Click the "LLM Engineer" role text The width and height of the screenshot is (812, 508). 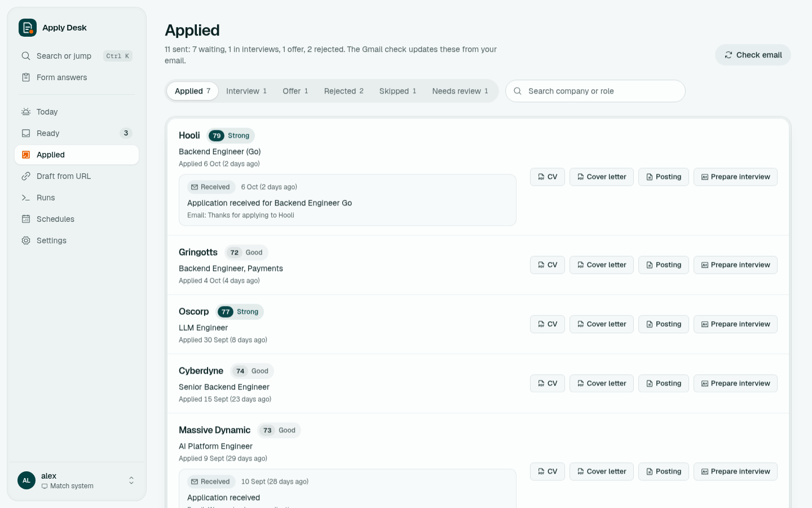203,328
